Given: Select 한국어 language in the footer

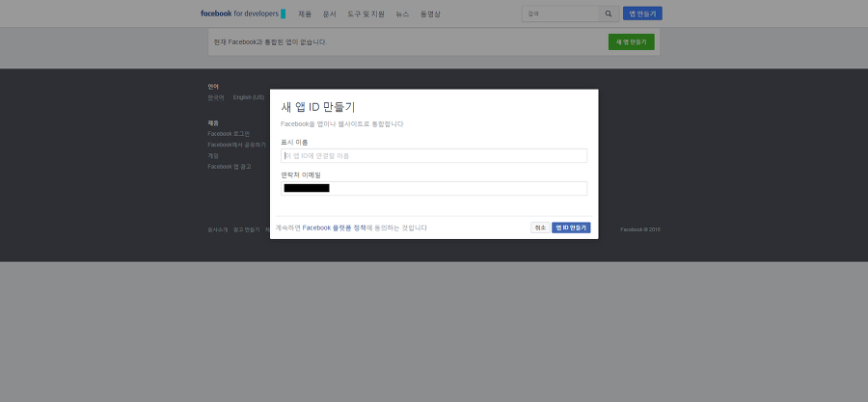Looking at the screenshot, I should (216, 97).
